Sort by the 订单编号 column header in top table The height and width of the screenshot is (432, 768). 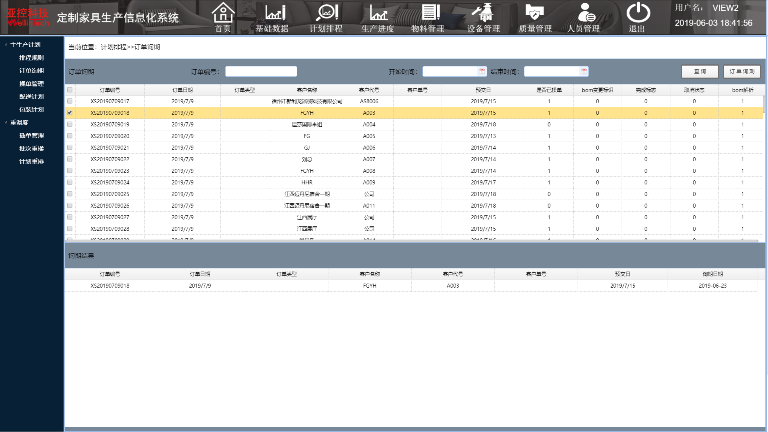(x=110, y=90)
